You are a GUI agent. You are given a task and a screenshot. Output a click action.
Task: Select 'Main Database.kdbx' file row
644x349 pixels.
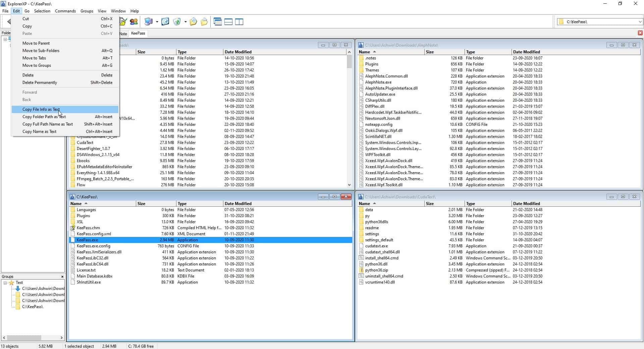(211, 276)
